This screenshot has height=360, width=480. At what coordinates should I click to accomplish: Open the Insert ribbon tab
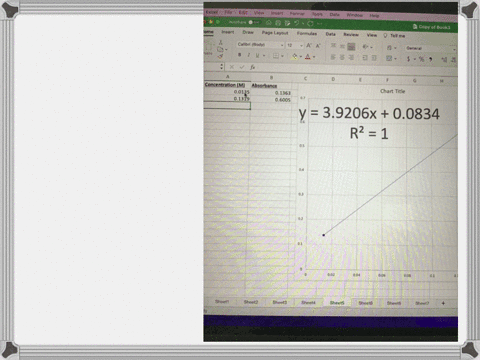coord(228,32)
